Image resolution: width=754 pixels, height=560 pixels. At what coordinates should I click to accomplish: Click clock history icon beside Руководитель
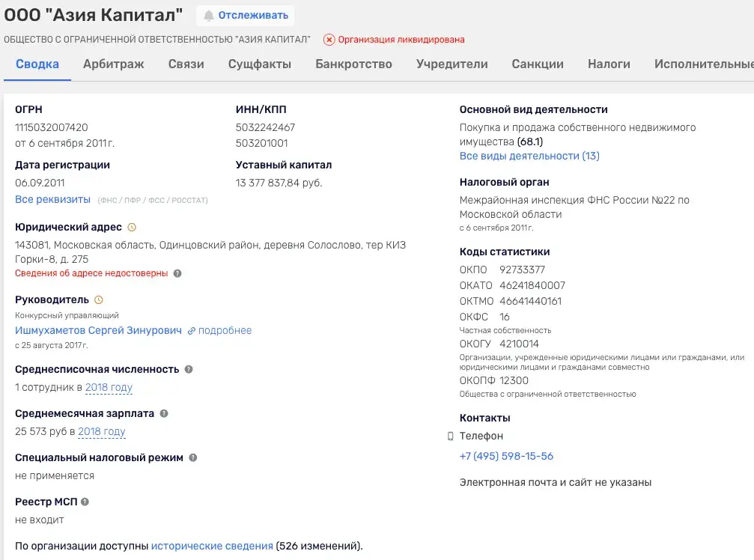tap(99, 299)
